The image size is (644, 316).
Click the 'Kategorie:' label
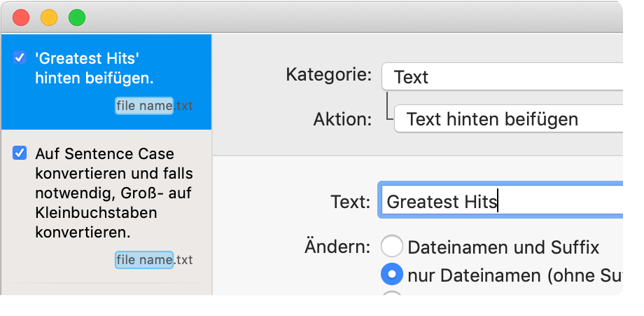click(x=328, y=75)
